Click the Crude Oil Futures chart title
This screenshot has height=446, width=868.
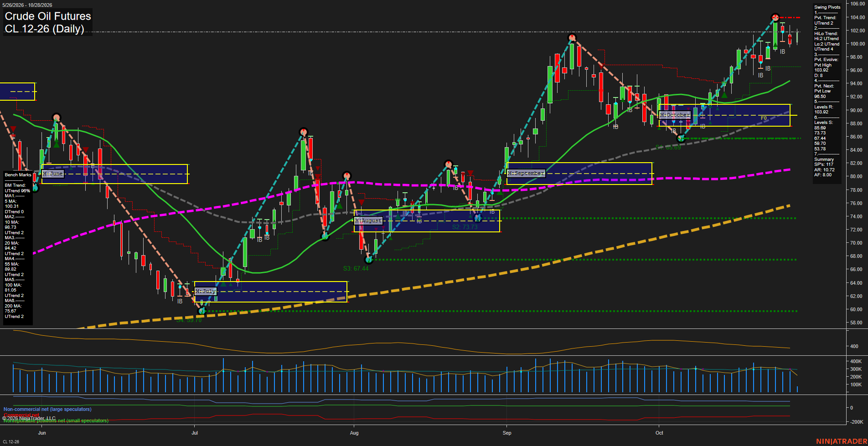point(48,16)
